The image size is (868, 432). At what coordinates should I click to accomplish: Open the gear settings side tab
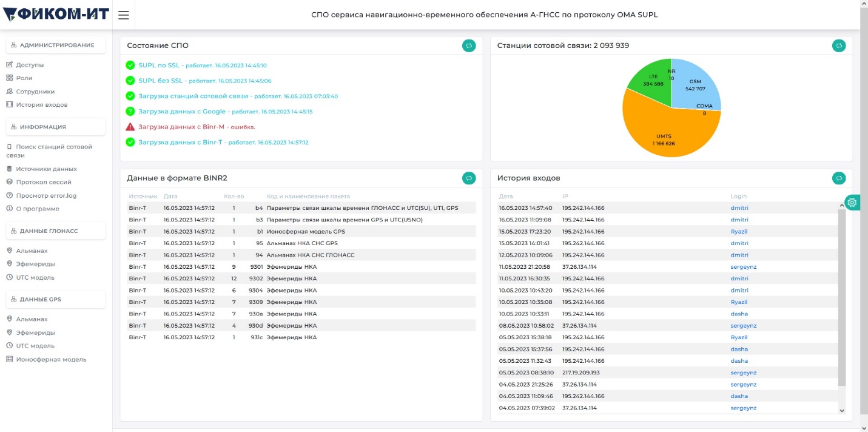click(852, 203)
